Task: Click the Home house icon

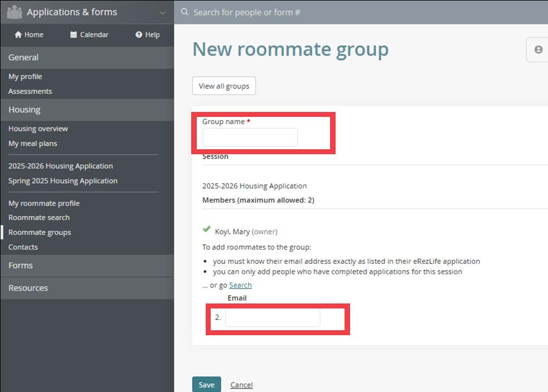Action: click(18, 35)
